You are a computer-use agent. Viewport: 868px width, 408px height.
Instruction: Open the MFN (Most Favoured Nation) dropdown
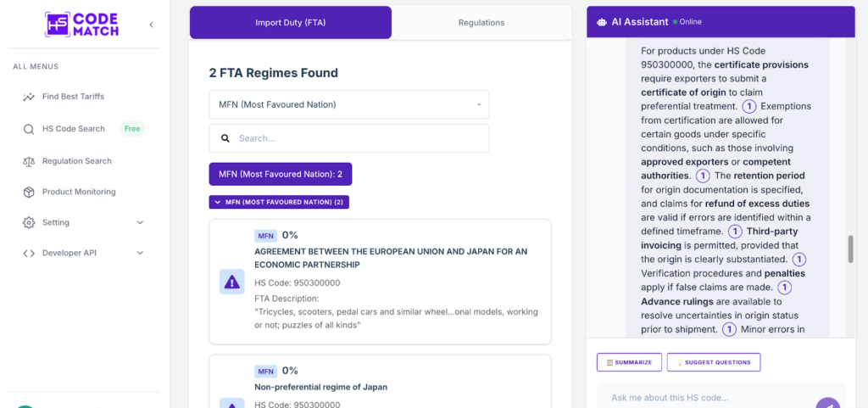coord(348,104)
